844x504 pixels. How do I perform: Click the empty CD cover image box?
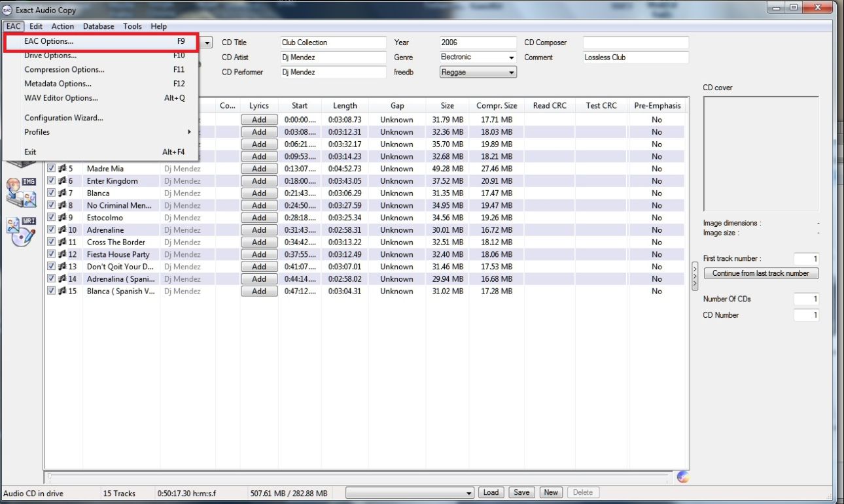coord(761,154)
